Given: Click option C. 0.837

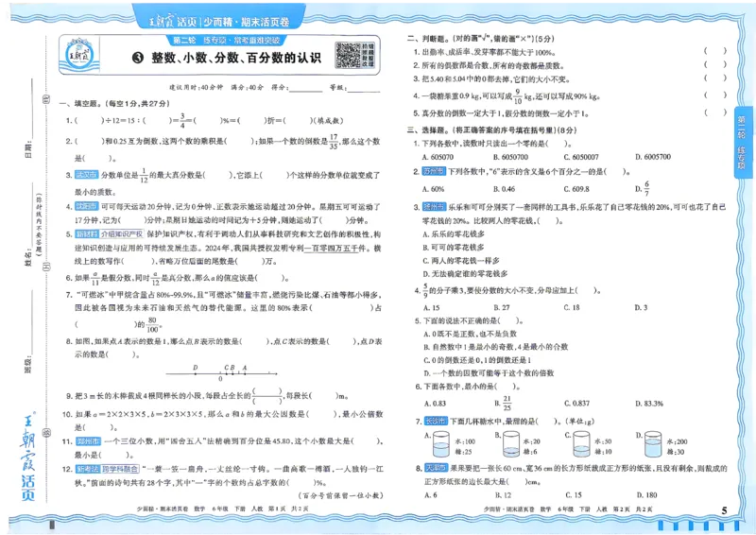Looking at the screenshot, I should point(576,404).
